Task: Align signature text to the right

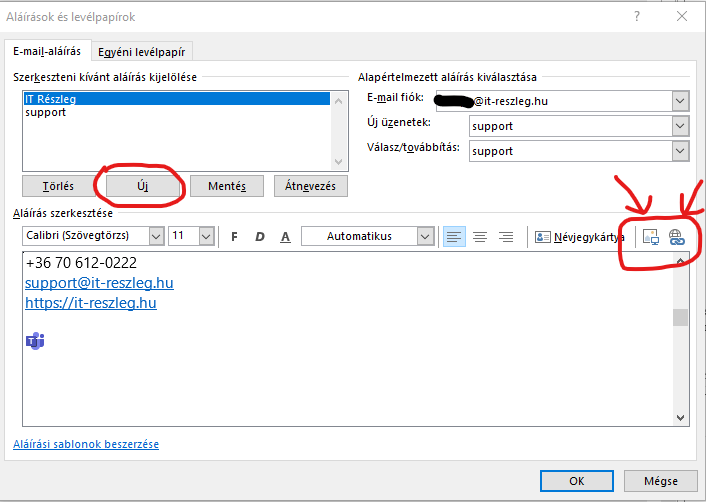Action: click(x=506, y=237)
